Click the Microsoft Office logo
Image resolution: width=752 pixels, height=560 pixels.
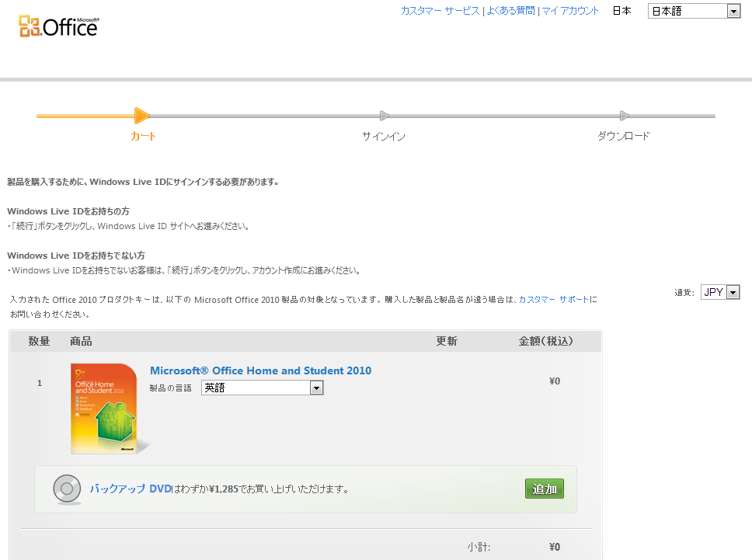[58, 26]
